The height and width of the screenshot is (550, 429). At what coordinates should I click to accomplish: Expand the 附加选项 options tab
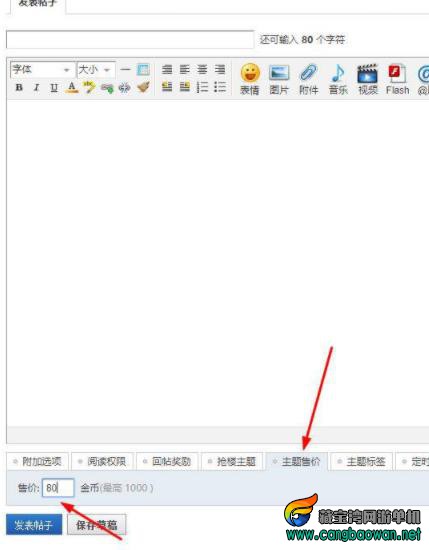point(38,461)
